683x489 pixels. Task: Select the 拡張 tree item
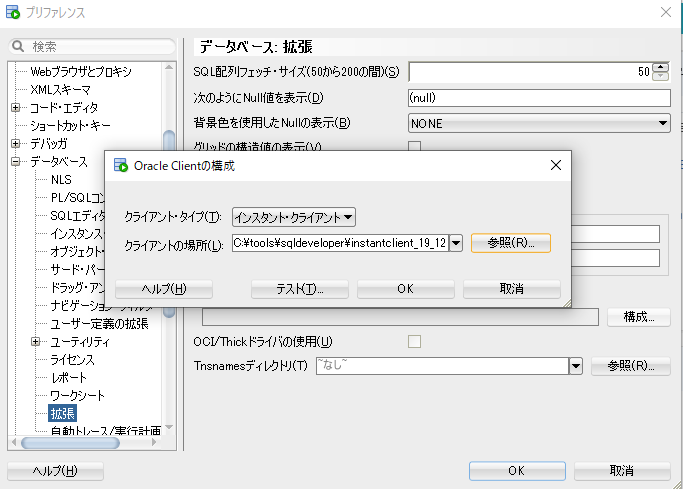[62, 413]
